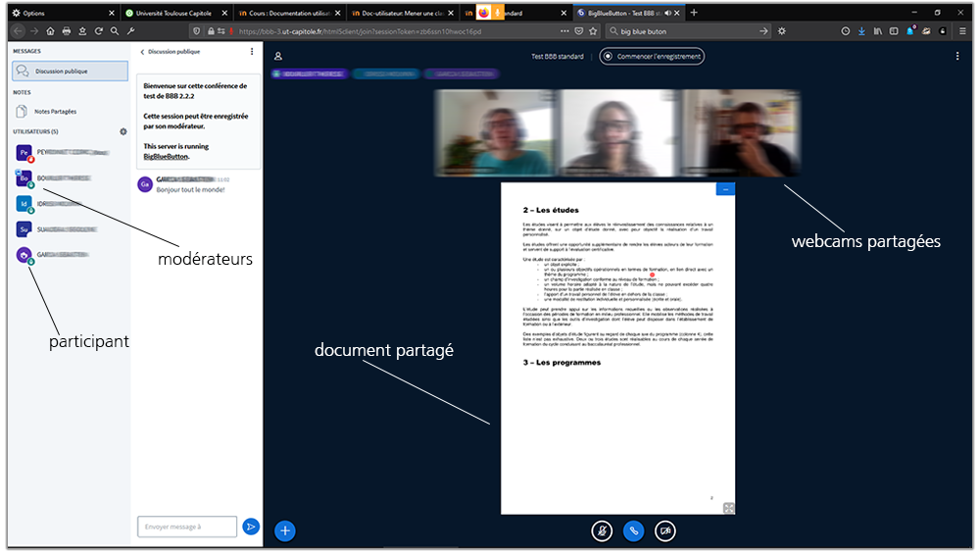Image resolution: width=980 pixels, height=552 pixels.
Task: Click Commencer l'enregistrement recording button
Action: pos(652,56)
